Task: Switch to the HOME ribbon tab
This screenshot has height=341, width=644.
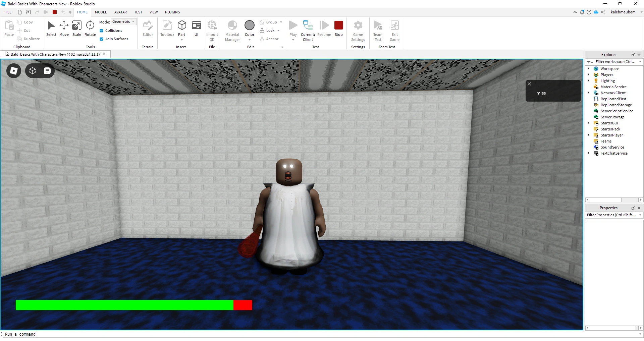Action: coord(82,12)
